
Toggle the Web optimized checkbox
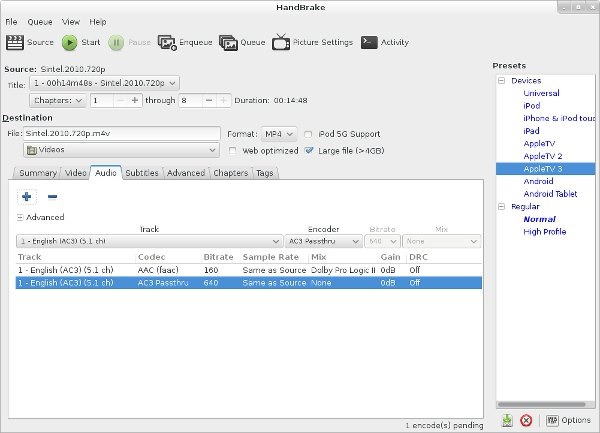(x=233, y=150)
